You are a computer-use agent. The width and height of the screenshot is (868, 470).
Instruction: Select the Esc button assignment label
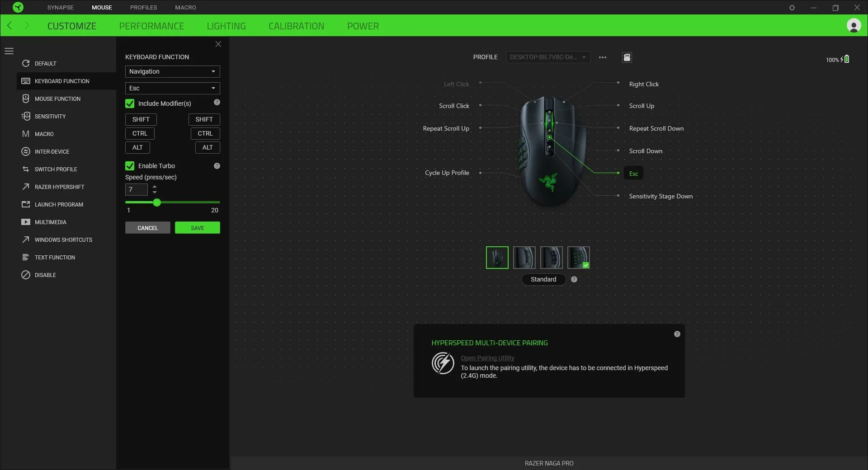634,174
